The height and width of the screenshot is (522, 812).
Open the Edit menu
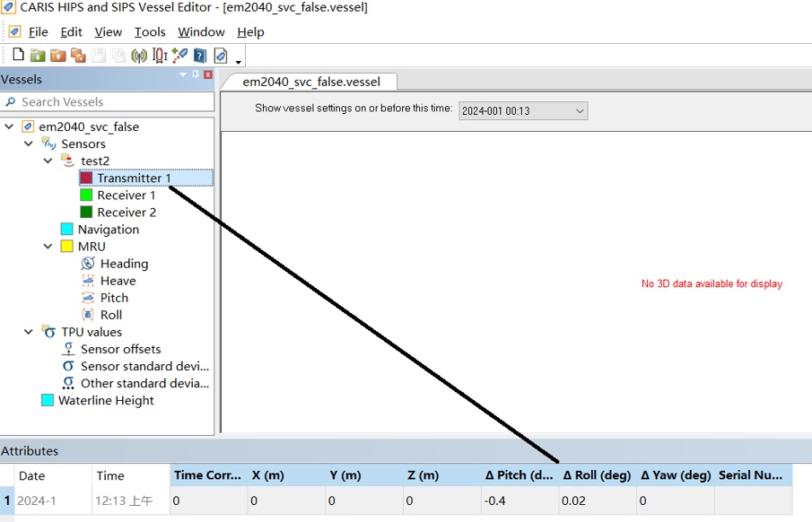(x=71, y=32)
